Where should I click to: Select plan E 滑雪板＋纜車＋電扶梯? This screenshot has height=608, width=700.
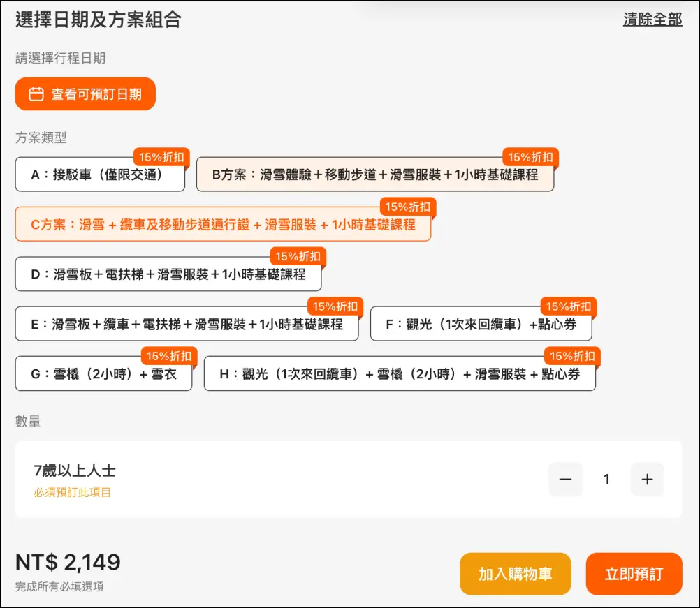(x=187, y=325)
